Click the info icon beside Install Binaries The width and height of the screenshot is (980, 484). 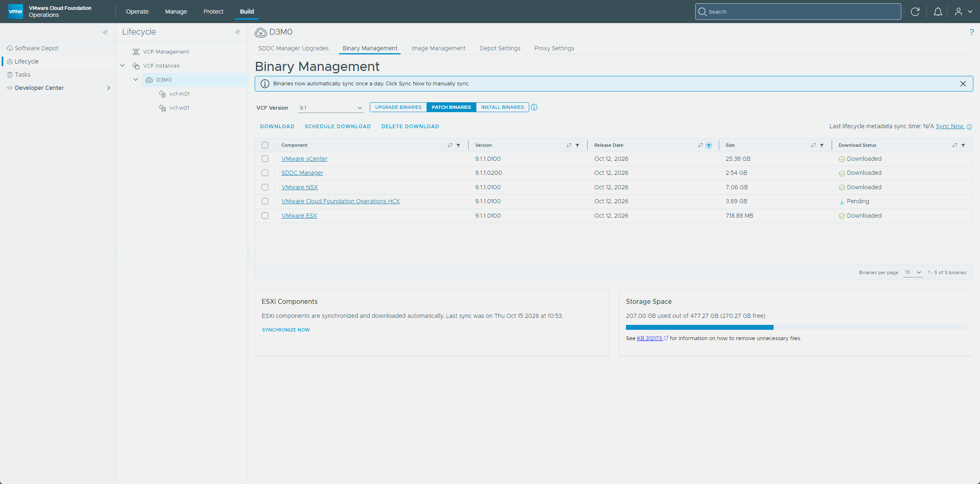coord(534,107)
